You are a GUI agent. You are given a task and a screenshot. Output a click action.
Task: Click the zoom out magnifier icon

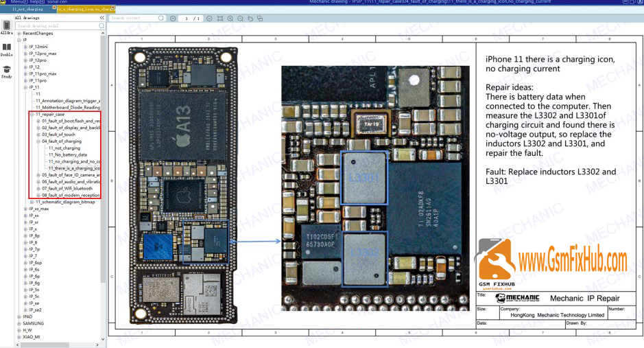[240, 19]
